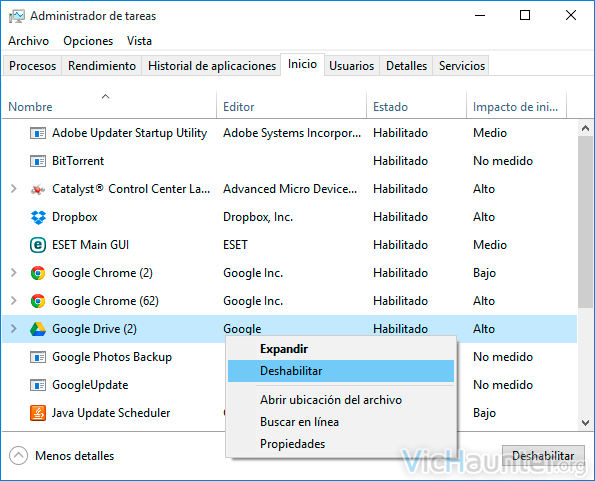
Task: Click the Catalyst Control Center icon
Action: [38, 189]
